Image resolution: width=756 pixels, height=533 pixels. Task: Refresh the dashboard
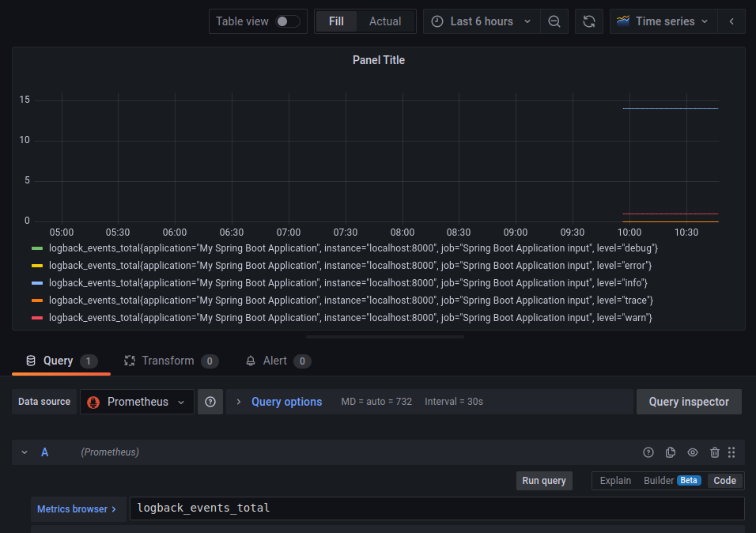(x=588, y=21)
